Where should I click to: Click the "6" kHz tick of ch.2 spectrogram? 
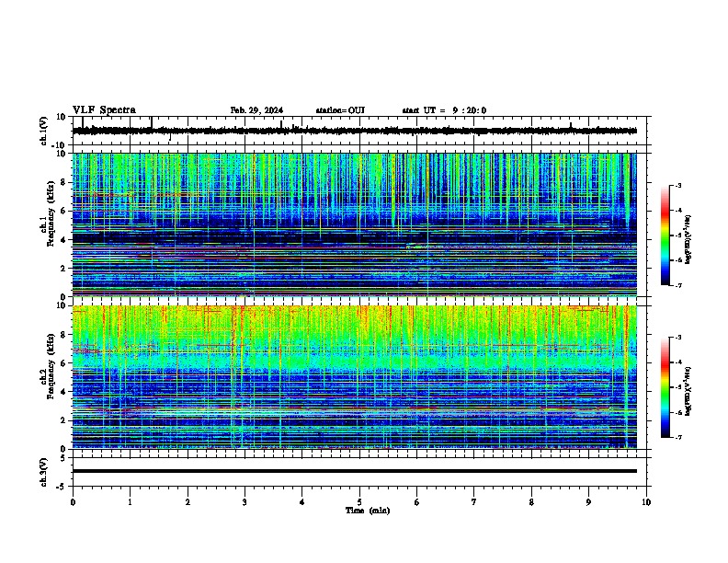64,362
